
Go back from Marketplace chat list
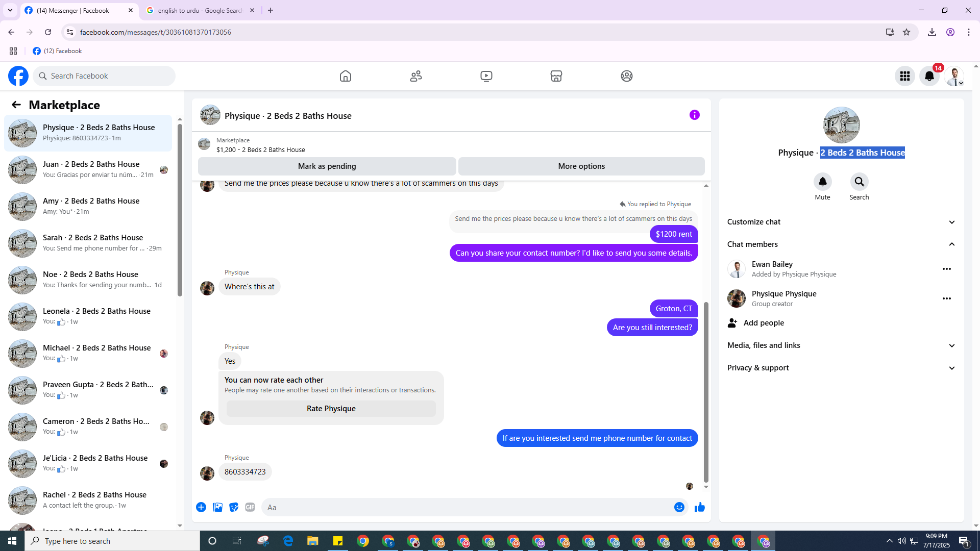tap(16, 105)
